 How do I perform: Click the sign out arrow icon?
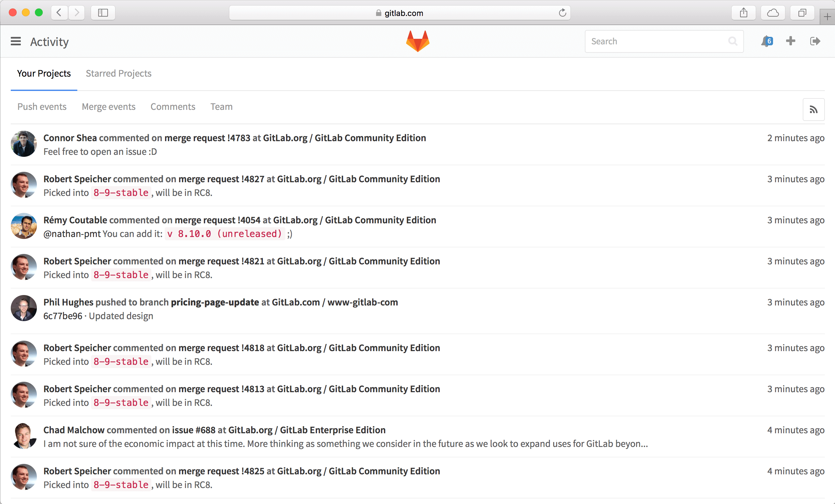[x=815, y=41]
